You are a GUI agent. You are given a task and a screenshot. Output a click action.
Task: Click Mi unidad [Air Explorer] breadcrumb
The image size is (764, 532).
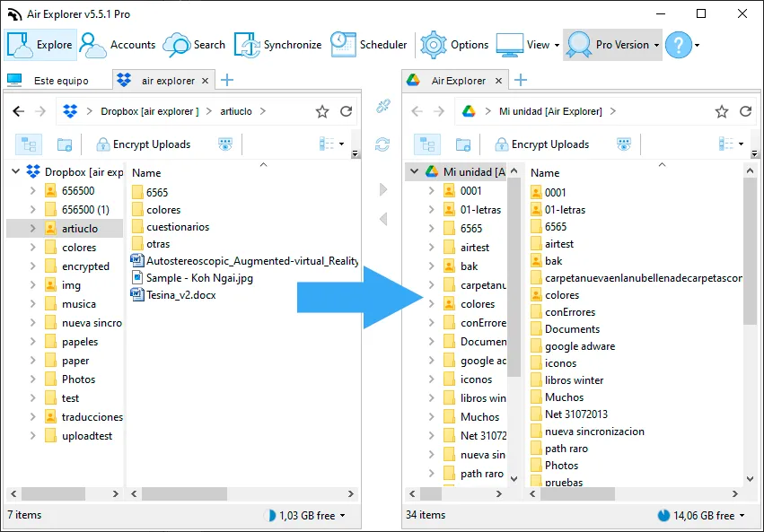click(550, 111)
